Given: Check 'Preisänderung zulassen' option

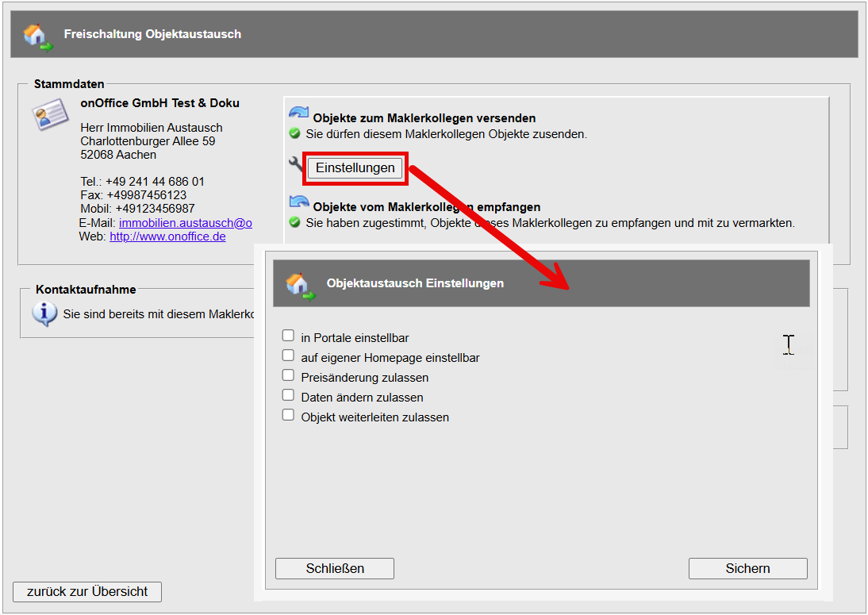Looking at the screenshot, I should click(x=288, y=375).
